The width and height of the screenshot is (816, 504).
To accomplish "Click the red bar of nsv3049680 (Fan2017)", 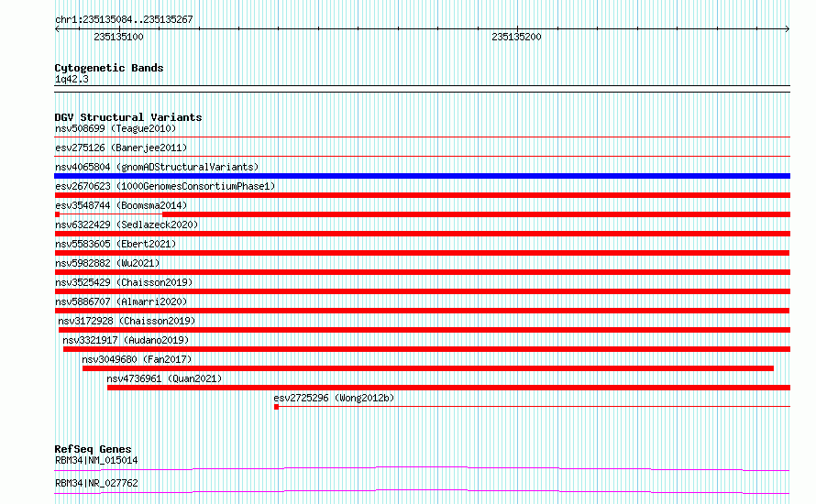I will pos(428,368).
